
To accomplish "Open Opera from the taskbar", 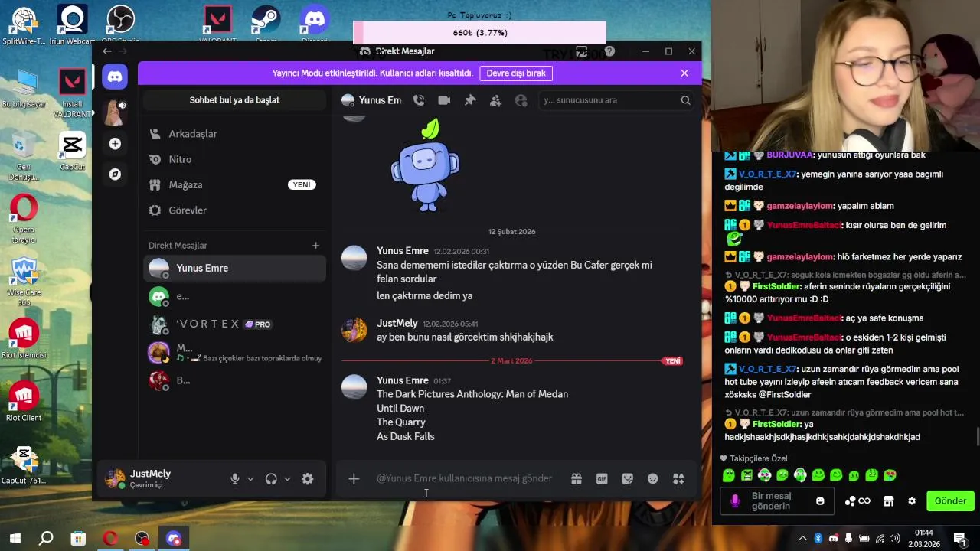I will [110, 539].
